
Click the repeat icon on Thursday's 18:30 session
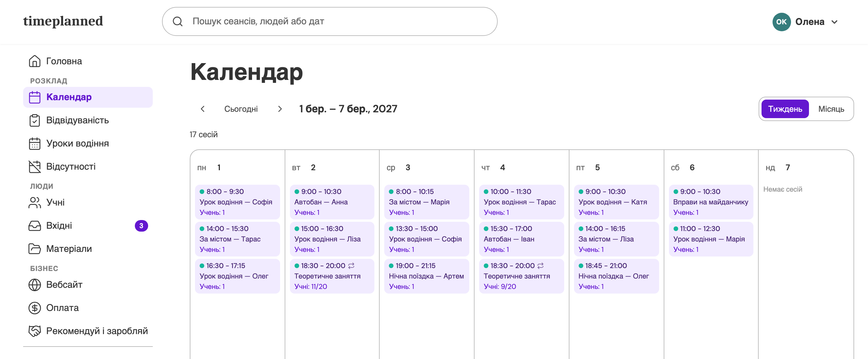[540, 265]
